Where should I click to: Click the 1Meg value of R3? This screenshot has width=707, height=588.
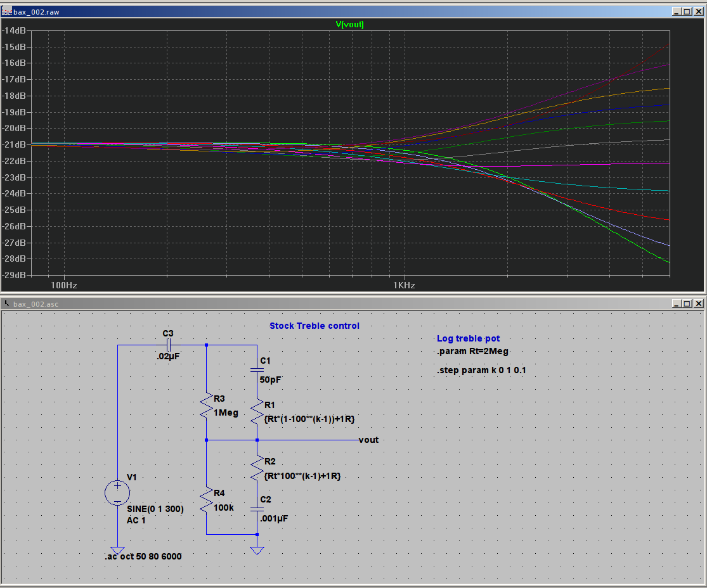(226, 412)
